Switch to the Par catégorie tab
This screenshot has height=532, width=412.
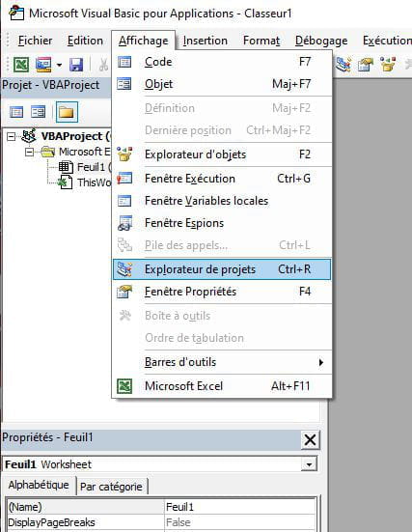(x=111, y=487)
